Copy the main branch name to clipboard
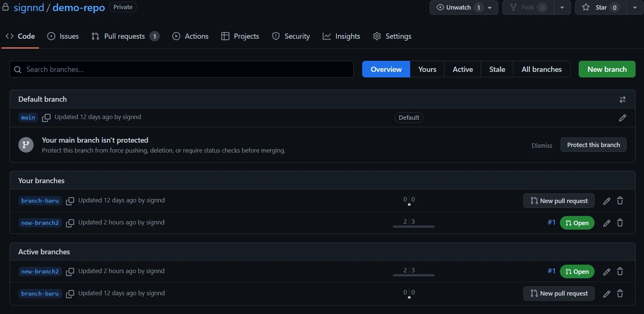Viewport: 644px width, 314px height. tap(46, 118)
